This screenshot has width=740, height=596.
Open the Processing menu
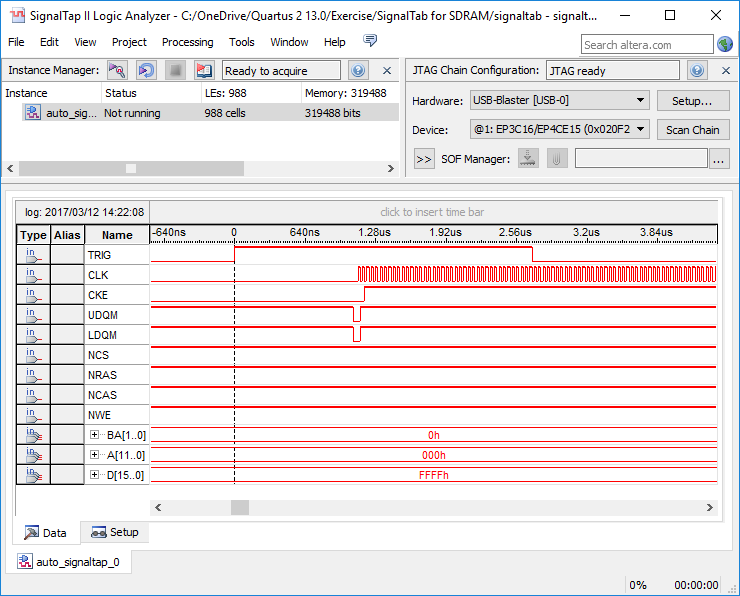tap(187, 42)
